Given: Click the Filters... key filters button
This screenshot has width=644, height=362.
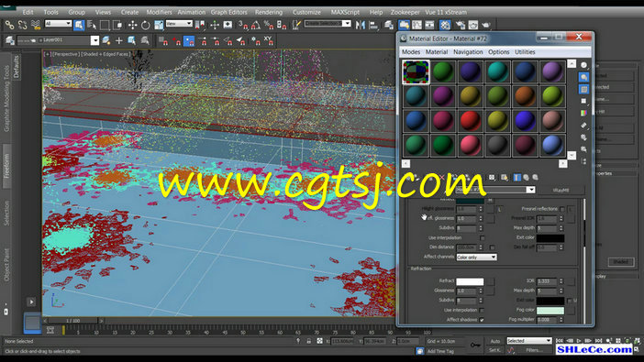Looking at the screenshot, I should coord(534,350).
